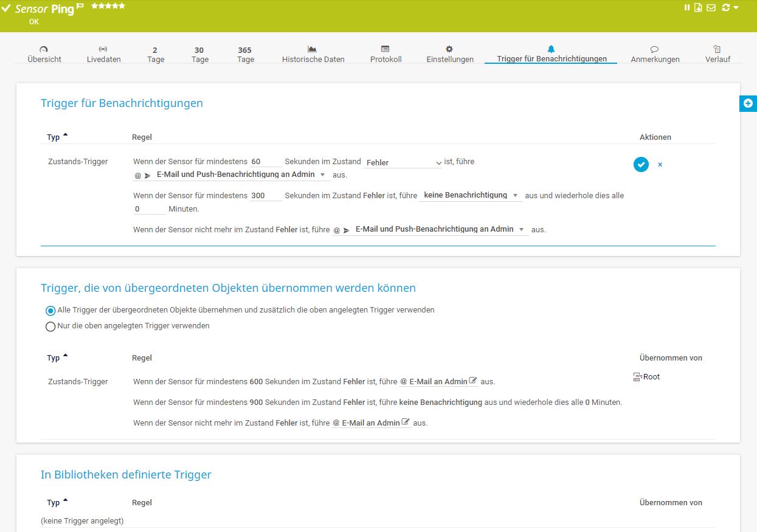Click the priority flag next to Ping
This screenshot has height=532, width=757.
(x=80, y=7)
